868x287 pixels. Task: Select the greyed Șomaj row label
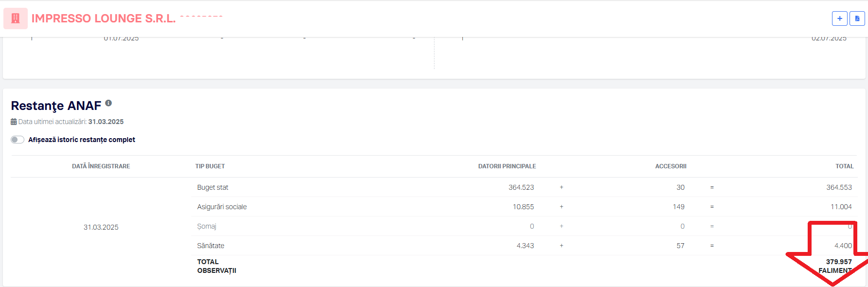[x=206, y=226]
